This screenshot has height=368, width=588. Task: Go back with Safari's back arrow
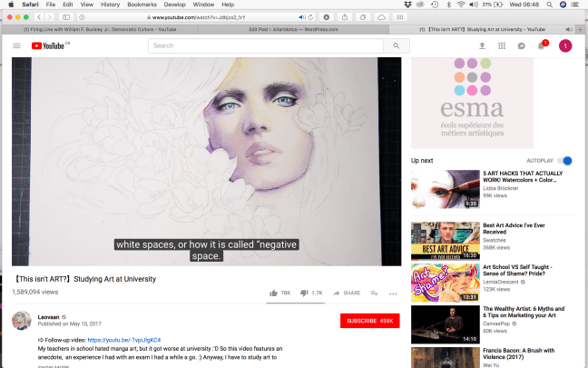pos(39,17)
